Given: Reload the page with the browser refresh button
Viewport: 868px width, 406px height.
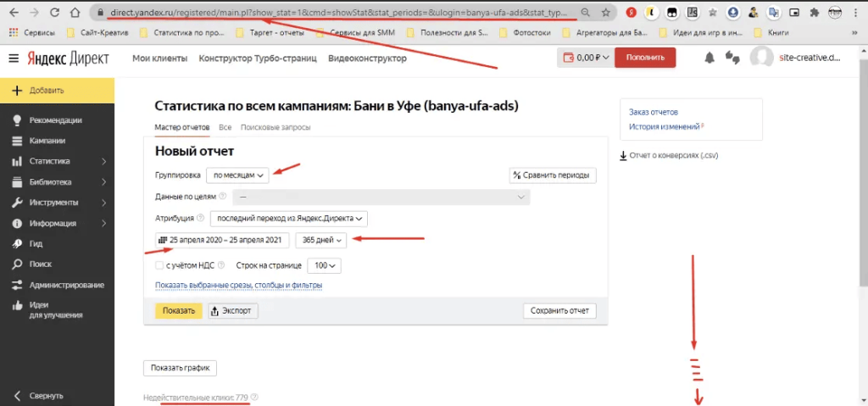Looking at the screenshot, I should tap(54, 12).
